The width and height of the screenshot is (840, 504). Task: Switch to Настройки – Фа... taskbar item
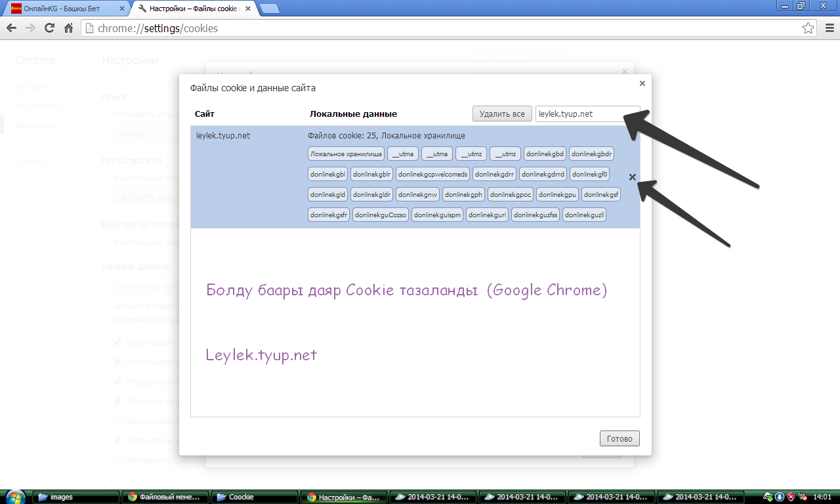(344, 497)
